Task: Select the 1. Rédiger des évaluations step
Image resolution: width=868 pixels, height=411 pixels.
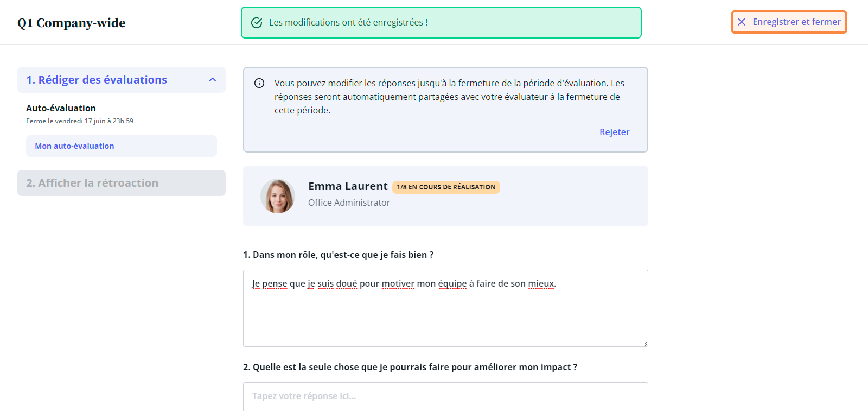Action: click(x=121, y=80)
